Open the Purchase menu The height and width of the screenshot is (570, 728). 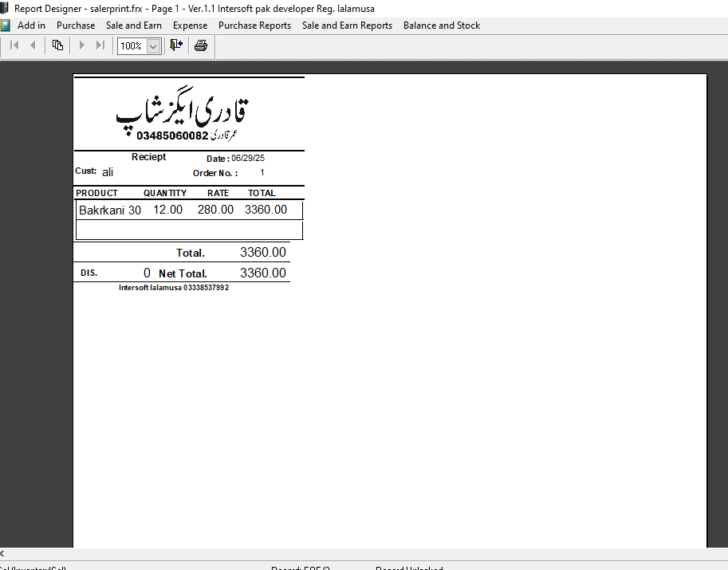pyautogui.click(x=75, y=25)
